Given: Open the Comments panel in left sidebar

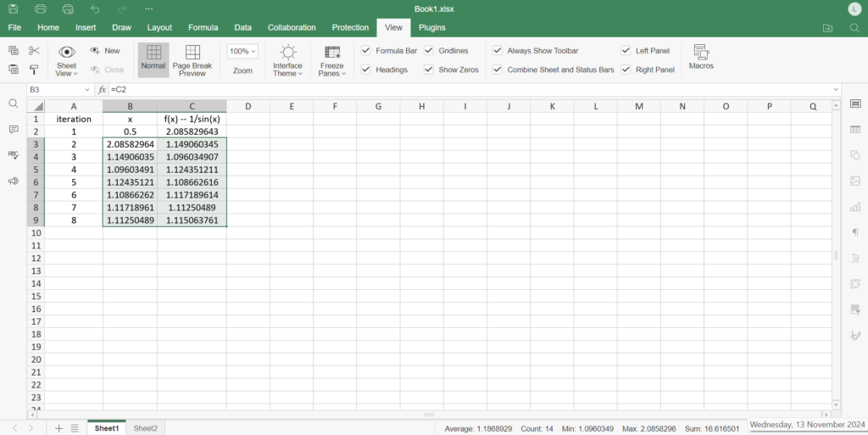Looking at the screenshot, I should (13, 130).
